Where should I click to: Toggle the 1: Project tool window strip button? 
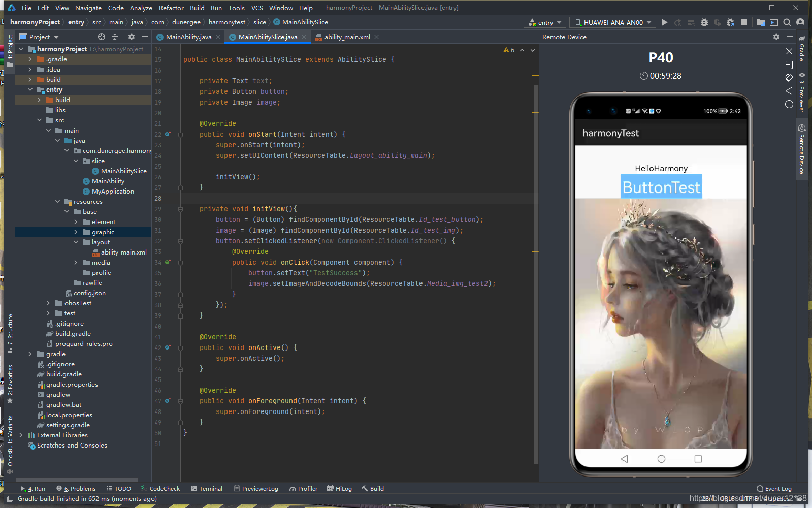point(10,50)
